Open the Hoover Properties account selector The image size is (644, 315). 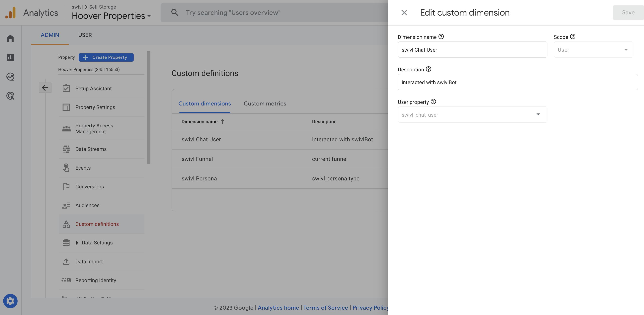tap(111, 16)
